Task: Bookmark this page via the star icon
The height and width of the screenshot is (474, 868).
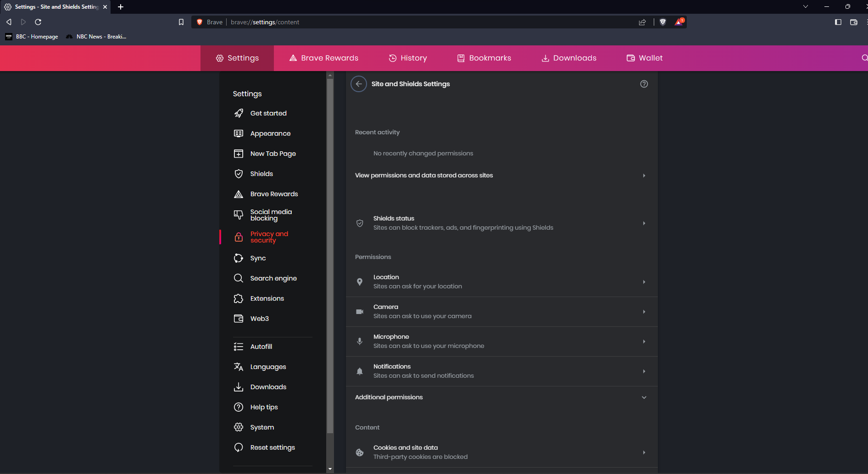Action: [x=181, y=22]
